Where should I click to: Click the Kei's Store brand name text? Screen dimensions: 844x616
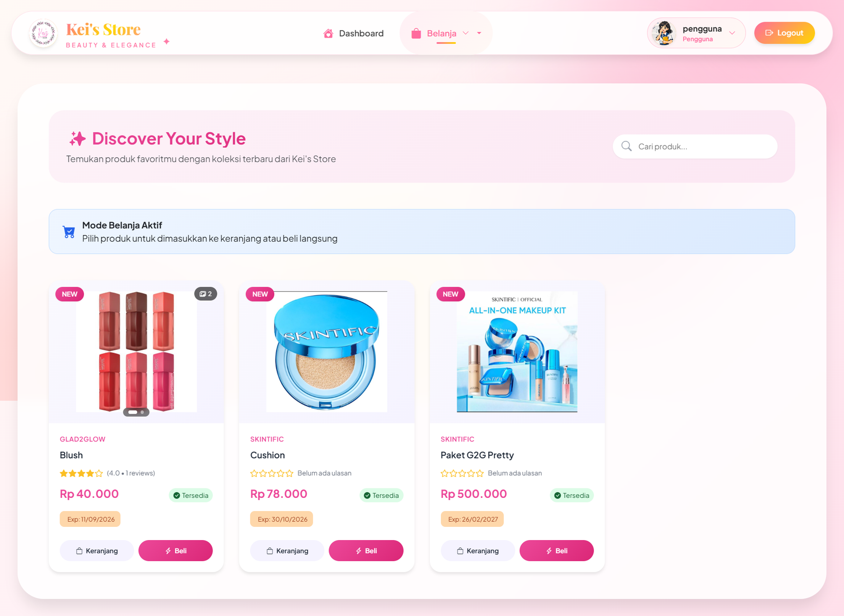(103, 30)
